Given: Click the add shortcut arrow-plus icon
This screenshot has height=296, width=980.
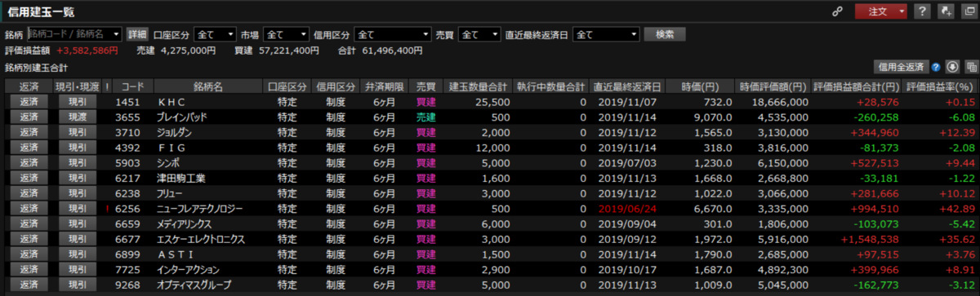Looking at the screenshot, I should tap(946, 11).
